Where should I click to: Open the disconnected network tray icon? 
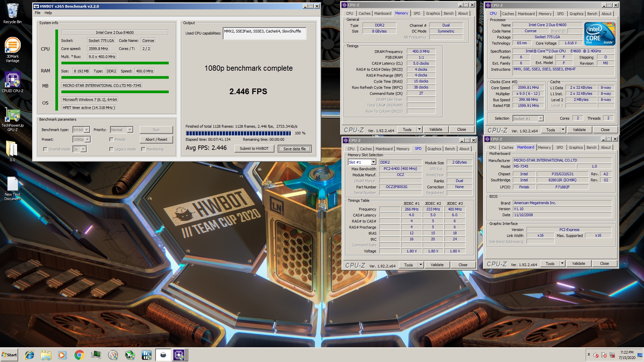[x=612, y=355]
